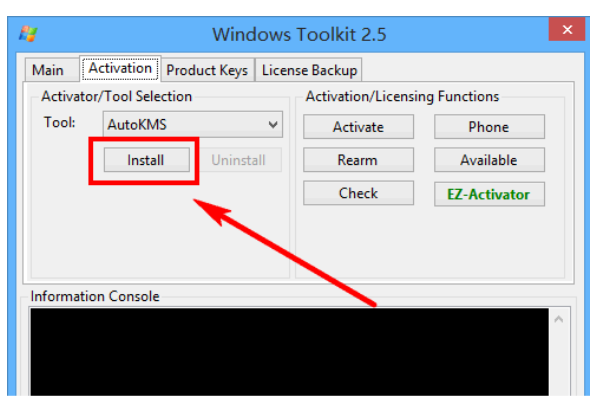Click the Windows flag icon in title bar
Viewport: 597px width, 409px height.
(28, 34)
